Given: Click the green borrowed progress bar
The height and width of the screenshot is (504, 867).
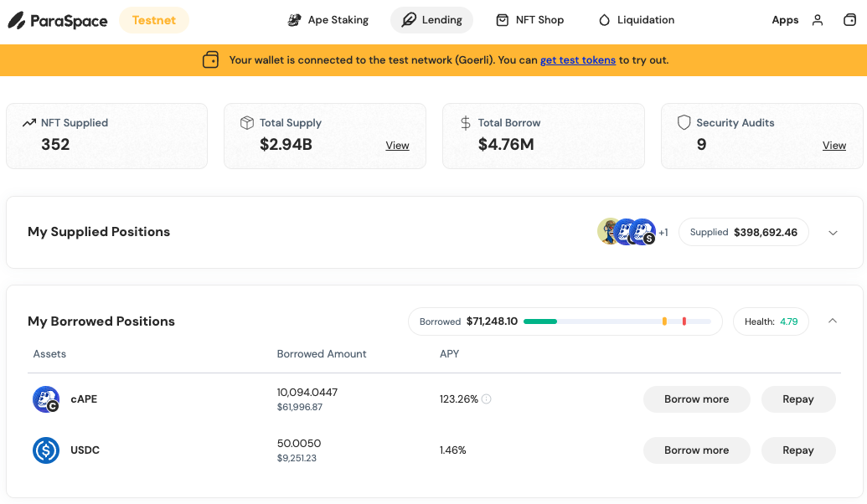Looking at the screenshot, I should (540, 321).
